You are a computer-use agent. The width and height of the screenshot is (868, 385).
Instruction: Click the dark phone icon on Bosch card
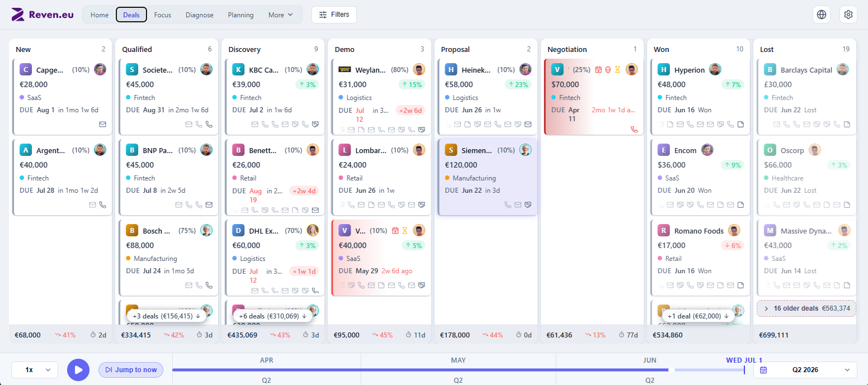[x=209, y=285]
